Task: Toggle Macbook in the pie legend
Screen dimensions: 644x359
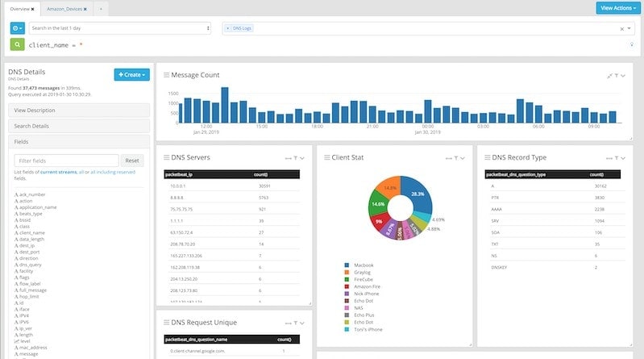Action: (359, 265)
